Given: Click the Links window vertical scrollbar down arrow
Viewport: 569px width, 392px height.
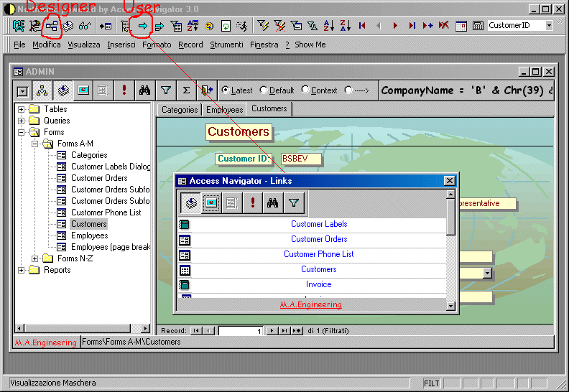Looking at the screenshot, I should (450, 306).
